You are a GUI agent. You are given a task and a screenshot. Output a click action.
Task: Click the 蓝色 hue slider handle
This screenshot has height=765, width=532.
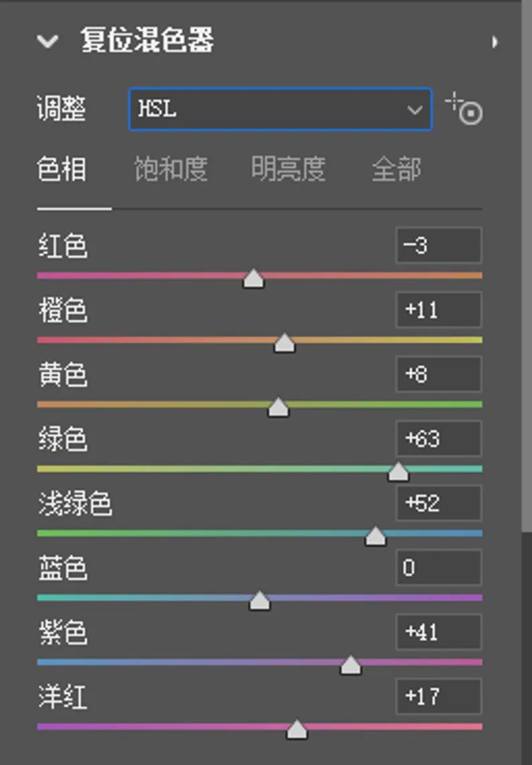(259, 600)
